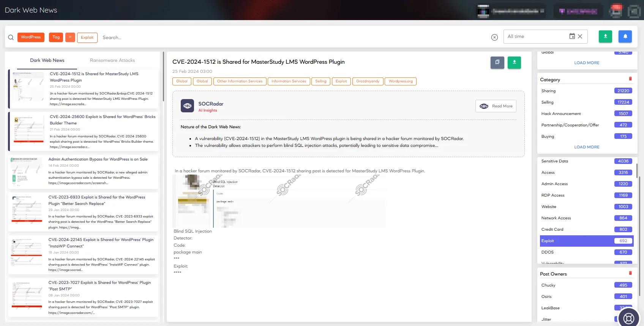644x326 pixels.
Task: Filter by Admin Access tag
Action: click(587, 184)
